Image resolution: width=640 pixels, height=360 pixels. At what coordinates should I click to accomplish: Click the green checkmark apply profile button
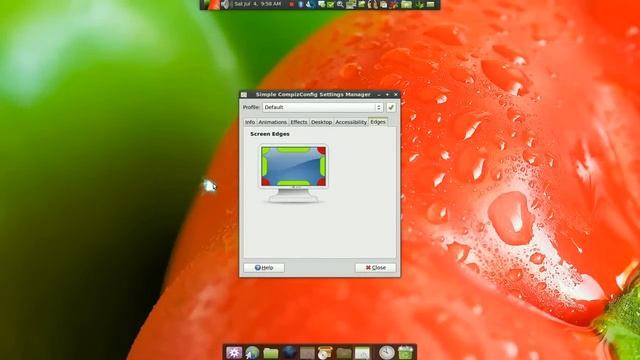coord(391,107)
